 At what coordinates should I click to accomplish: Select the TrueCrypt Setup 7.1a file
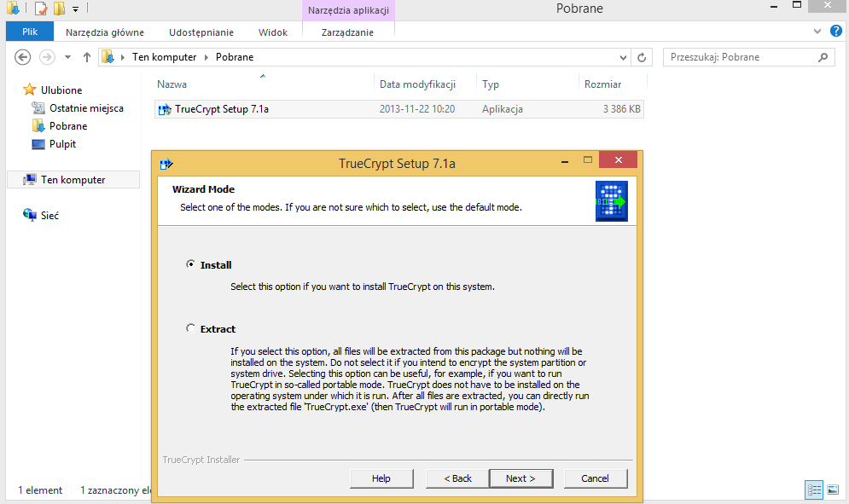(x=399, y=109)
